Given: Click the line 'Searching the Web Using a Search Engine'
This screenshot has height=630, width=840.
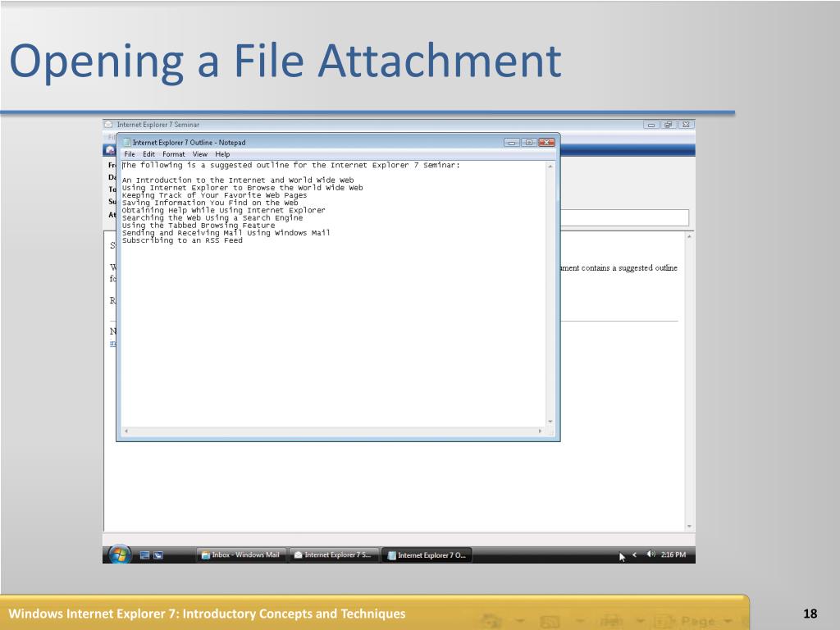Looking at the screenshot, I should tap(212, 217).
